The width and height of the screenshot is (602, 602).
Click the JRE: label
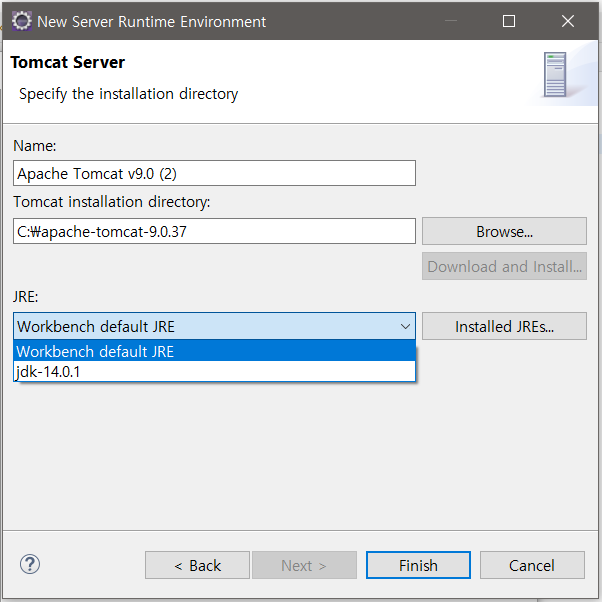(25, 296)
